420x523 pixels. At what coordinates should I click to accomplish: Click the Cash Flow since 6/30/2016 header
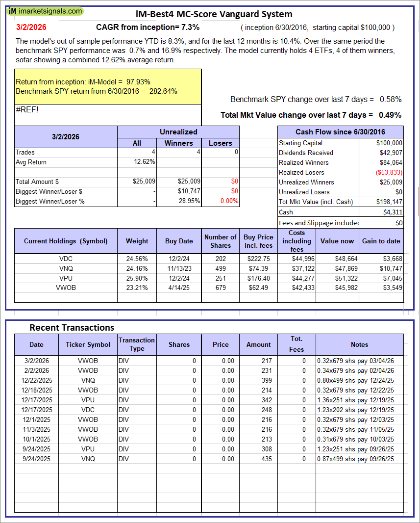[x=340, y=132]
